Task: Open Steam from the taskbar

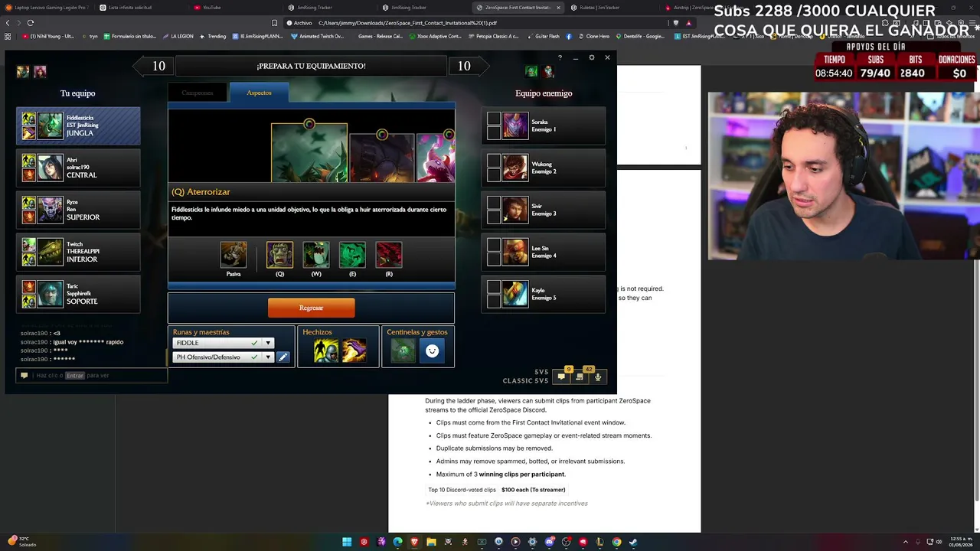Action: click(633, 542)
